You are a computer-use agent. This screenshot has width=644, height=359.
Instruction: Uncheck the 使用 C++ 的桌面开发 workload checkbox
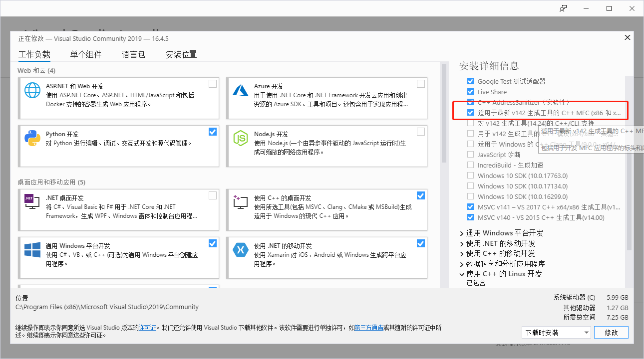[x=421, y=195]
